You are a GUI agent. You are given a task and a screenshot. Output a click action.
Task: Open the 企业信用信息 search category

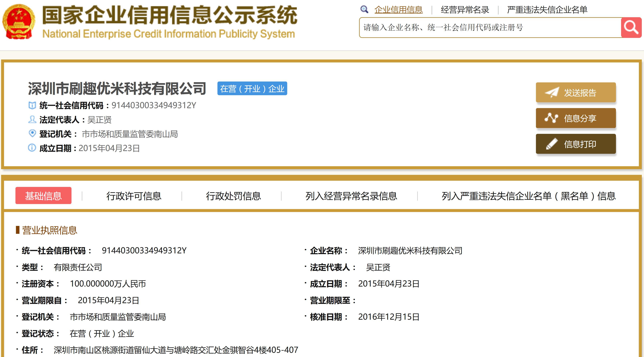pyautogui.click(x=399, y=10)
